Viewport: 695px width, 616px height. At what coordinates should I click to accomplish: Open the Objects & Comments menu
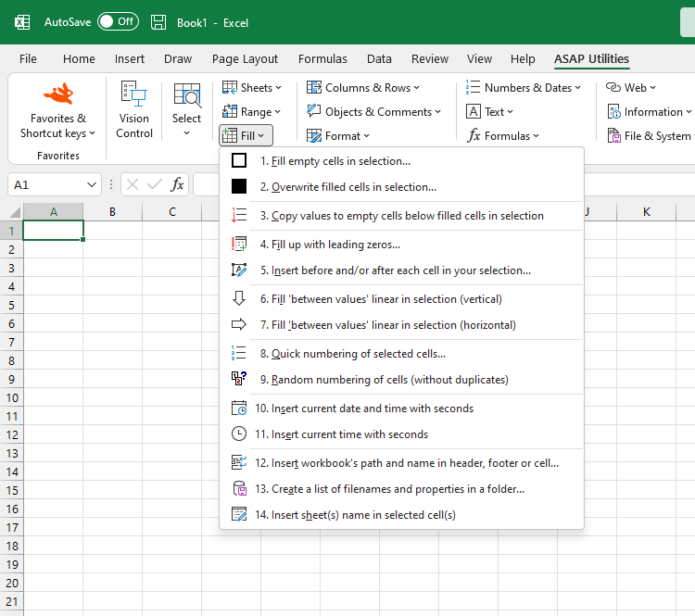tap(373, 112)
